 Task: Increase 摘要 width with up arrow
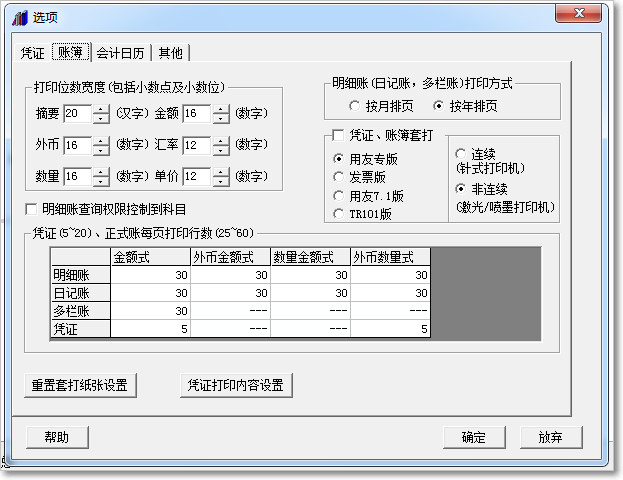101,109
